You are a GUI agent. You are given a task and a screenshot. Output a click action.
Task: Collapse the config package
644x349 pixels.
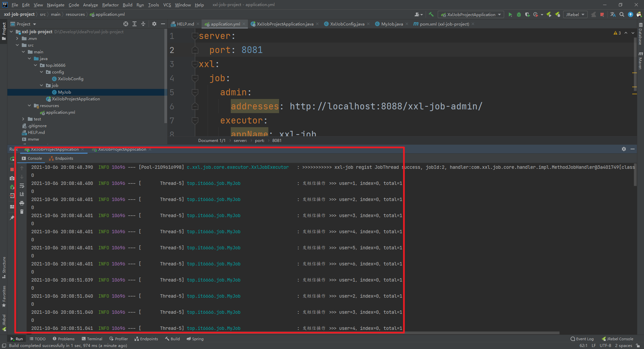(x=42, y=72)
